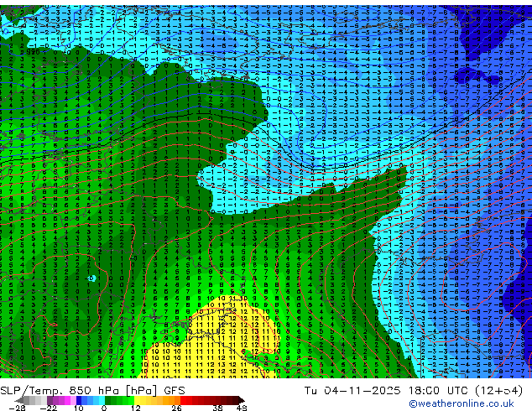This screenshot has height=411, width=532.
Task: Click the 'Tu 04-11-2025 18:00 UTC' timestamp
Action: click(387, 391)
